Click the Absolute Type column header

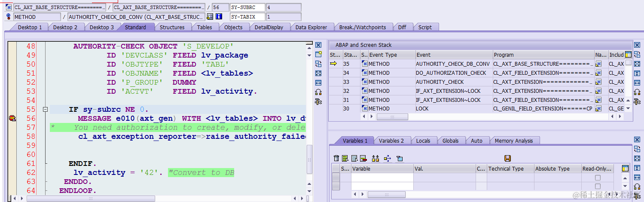[x=558, y=168]
